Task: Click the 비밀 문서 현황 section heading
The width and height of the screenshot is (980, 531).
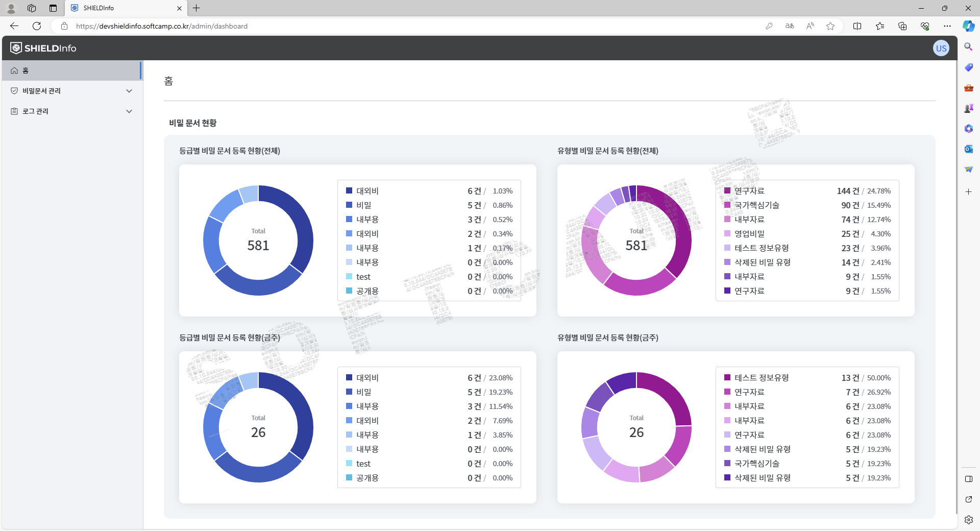Action: [193, 123]
